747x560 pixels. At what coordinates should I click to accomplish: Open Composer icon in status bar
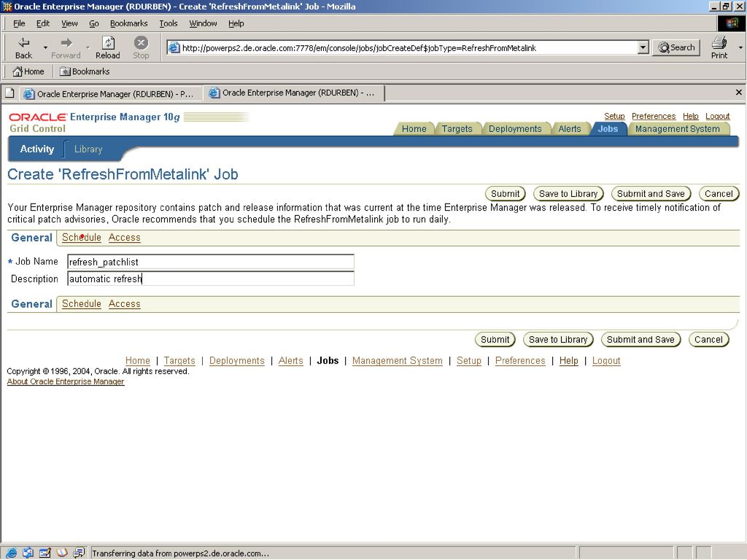click(x=44, y=553)
